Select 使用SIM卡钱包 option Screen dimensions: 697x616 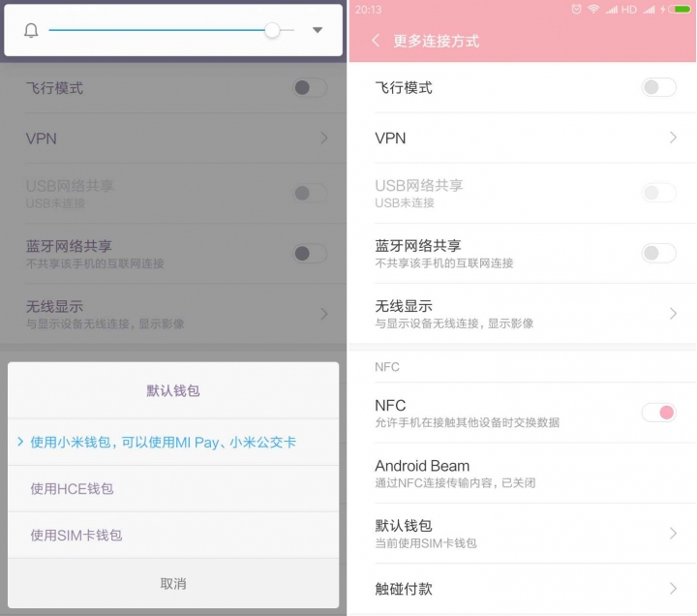point(173,535)
